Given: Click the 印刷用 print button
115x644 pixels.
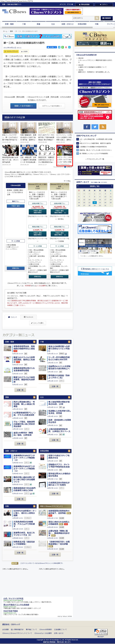Looking at the screenshot, I should tap(24, 51).
